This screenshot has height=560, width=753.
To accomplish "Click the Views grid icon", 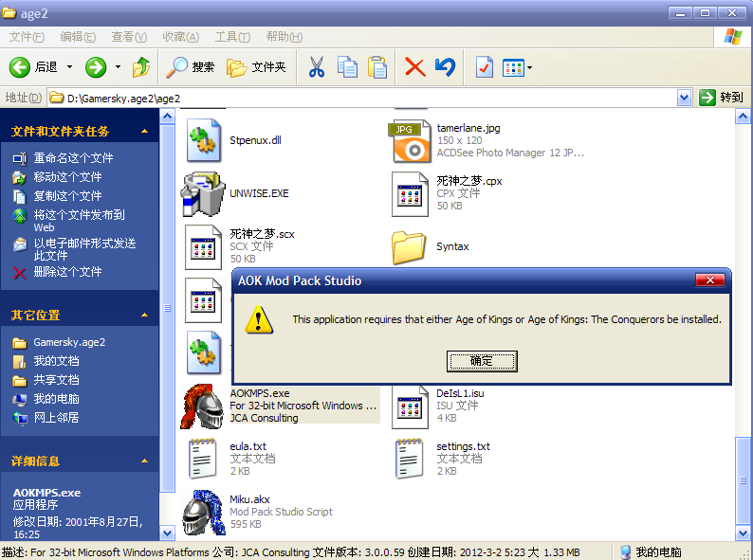I will 513,67.
